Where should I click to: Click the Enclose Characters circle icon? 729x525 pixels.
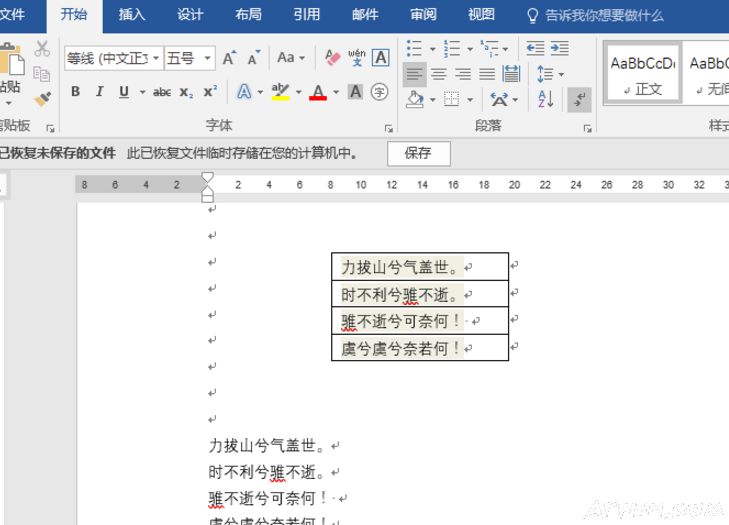pyautogui.click(x=379, y=92)
